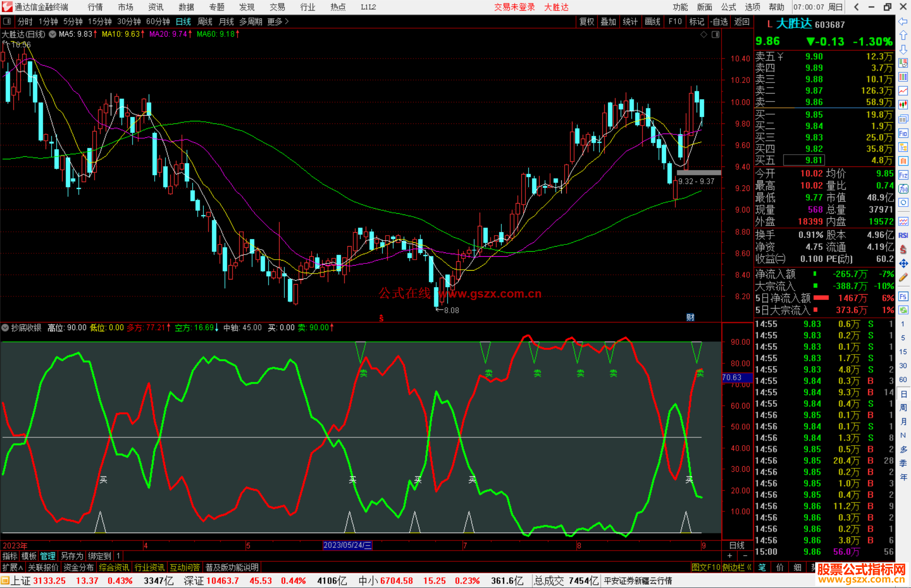Click the 9.81 price box at 买五
The height and width of the screenshot is (588, 911).
804,160
